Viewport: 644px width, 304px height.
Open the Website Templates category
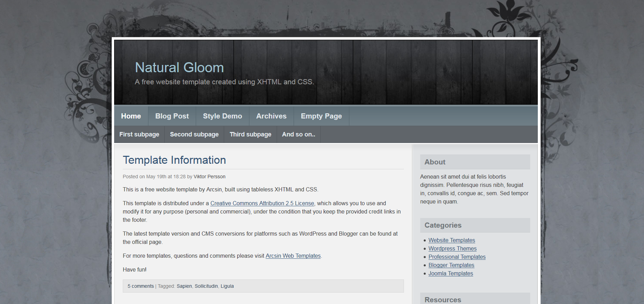click(x=452, y=240)
